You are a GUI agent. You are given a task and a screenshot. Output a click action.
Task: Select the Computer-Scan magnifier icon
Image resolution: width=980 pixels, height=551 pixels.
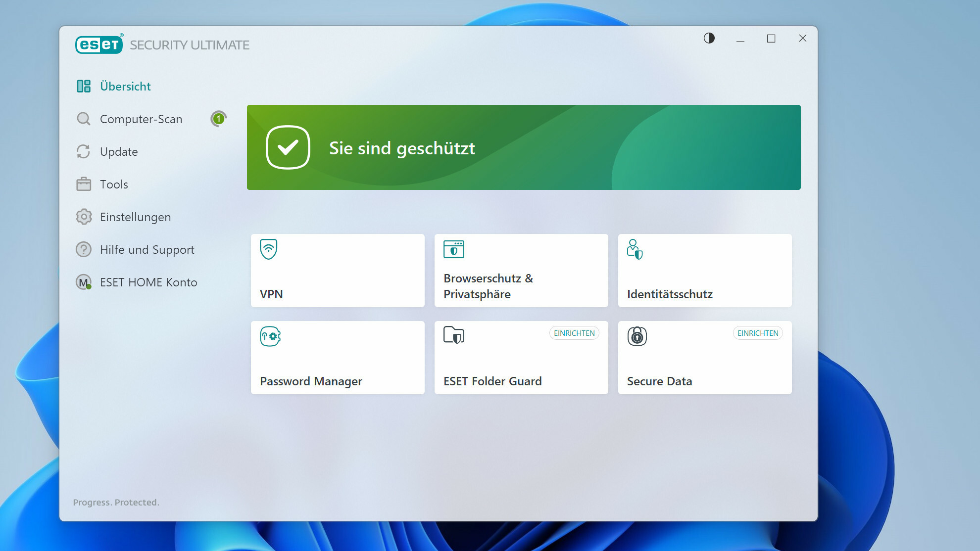(x=83, y=119)
